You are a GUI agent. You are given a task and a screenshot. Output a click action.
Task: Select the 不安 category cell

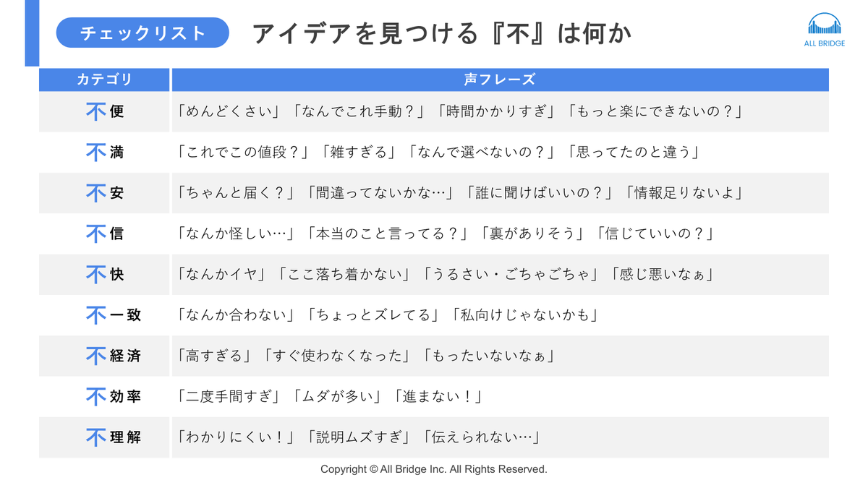click(104, 193)
